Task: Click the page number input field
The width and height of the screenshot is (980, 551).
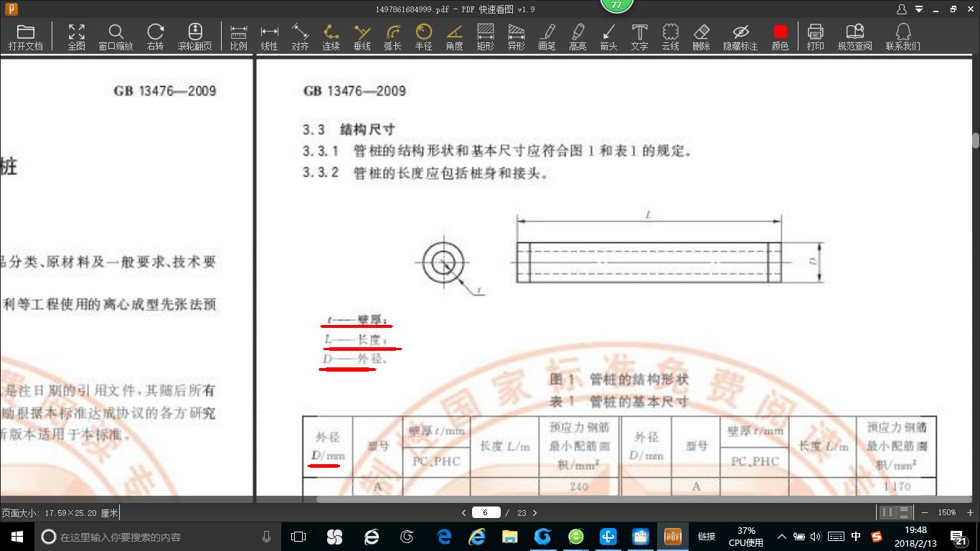Action: tap(486, 512)
